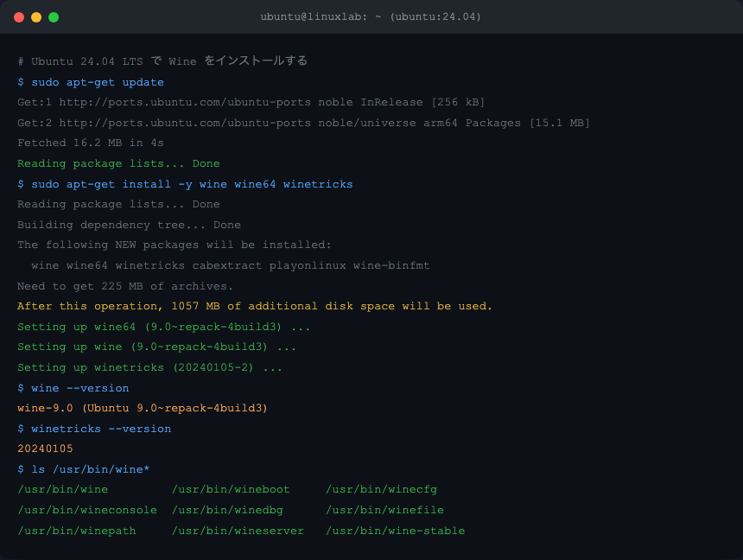Click the path '/usr/bin/winecfg'
Screen dimensions: 743x560
point(382,489)
